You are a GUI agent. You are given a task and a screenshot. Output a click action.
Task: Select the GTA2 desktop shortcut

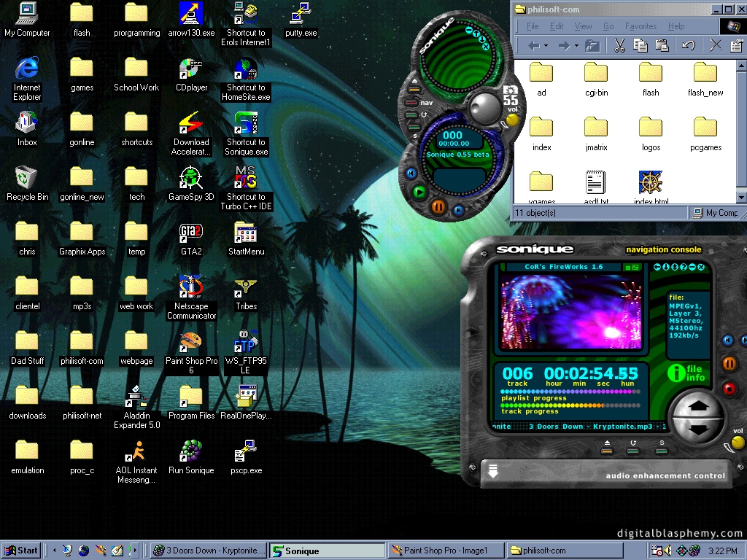(191, 235)
